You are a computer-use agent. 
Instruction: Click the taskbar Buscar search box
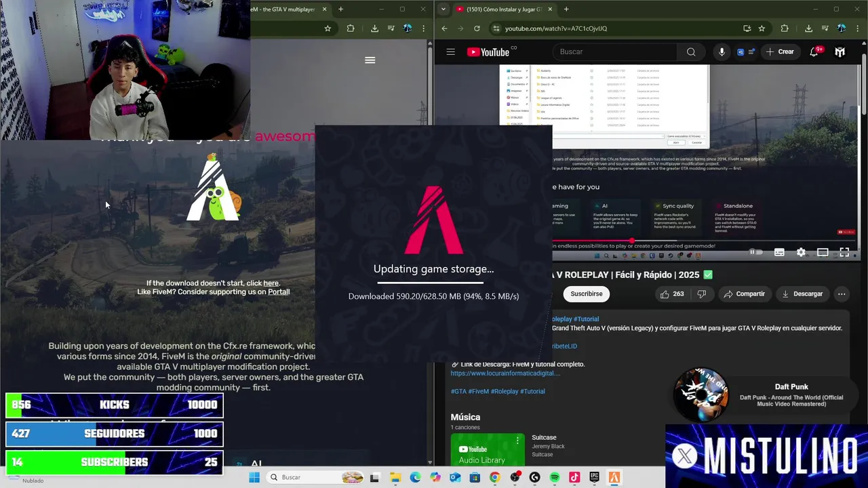pyautogui.click(x=316, y=477)
